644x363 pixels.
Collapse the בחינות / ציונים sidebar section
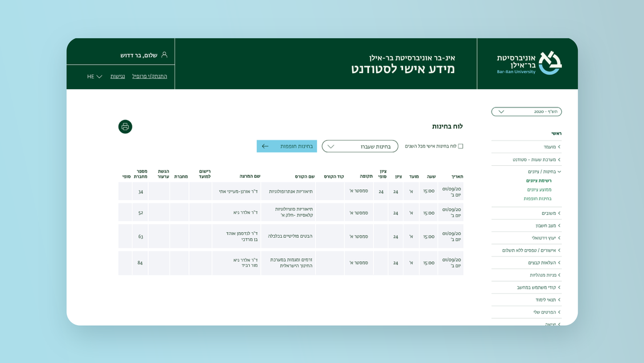[x=545, y=172]
